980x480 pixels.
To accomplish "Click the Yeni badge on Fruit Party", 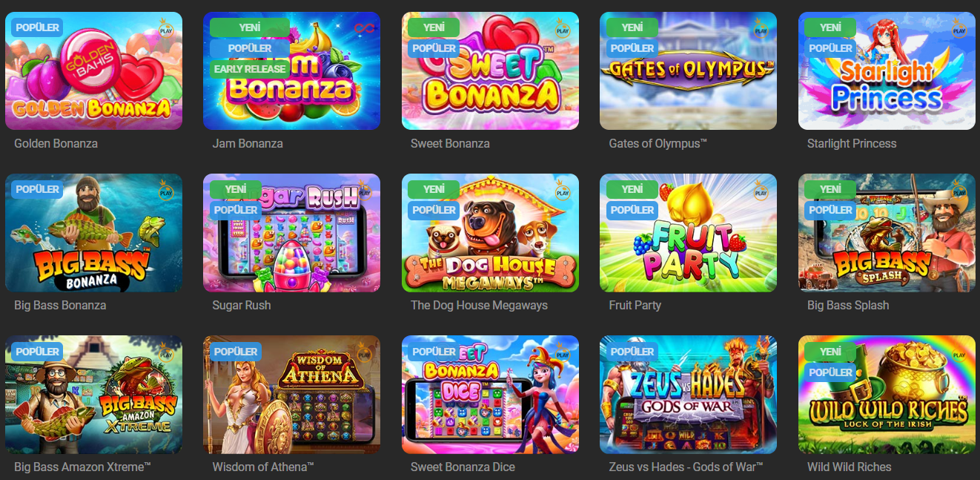I will tap(632, 189).
